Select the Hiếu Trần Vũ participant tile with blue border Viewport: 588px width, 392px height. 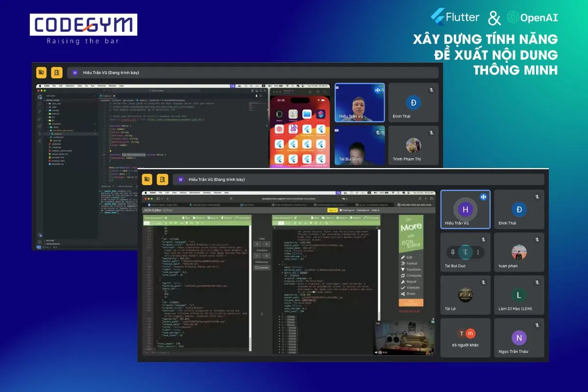(x=465, y=210)
